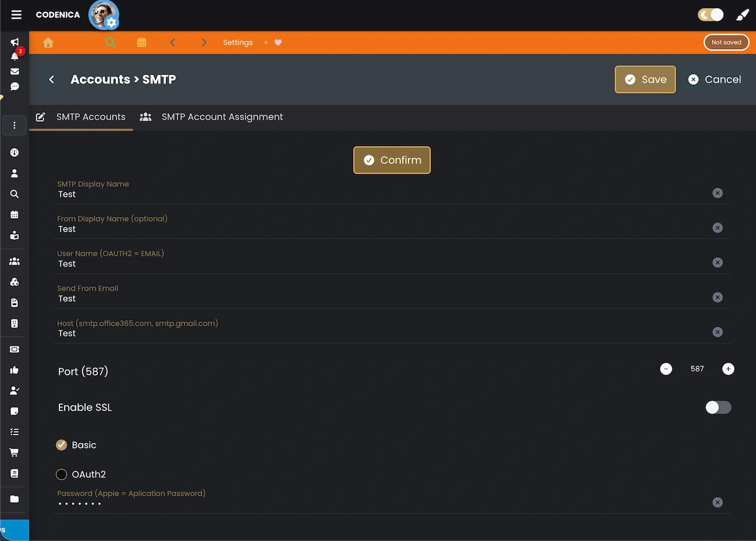Select the OAuth2 radio button
The height and width of the screenshot is (541, 756).
pos(61,474)
